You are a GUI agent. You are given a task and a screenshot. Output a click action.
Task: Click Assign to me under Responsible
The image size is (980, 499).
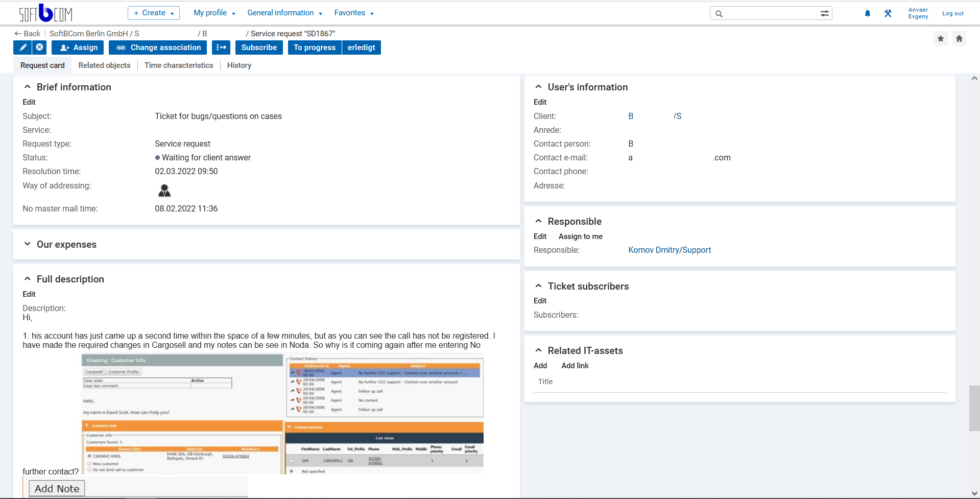tap(580, 236)
